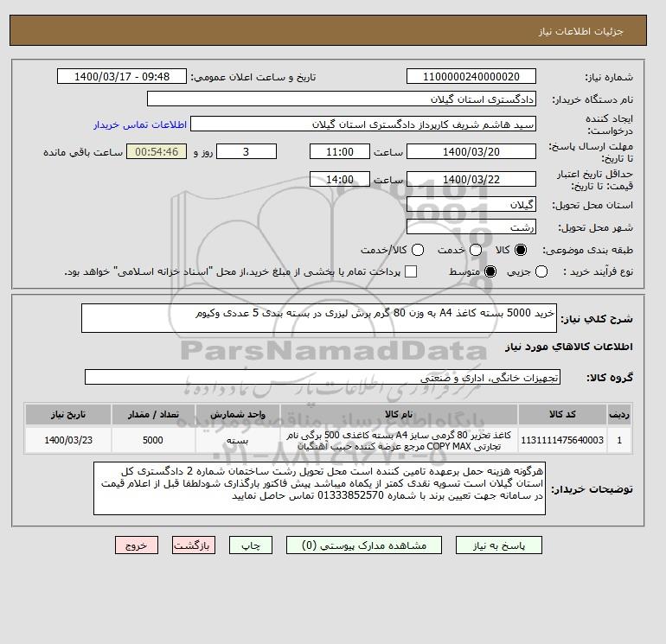
Task: Click the validity time field 14:00
Action: coord(340,179)
